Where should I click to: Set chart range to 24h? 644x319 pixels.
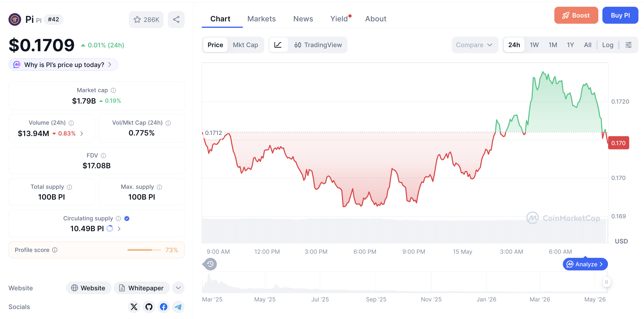tap(514, 45)
